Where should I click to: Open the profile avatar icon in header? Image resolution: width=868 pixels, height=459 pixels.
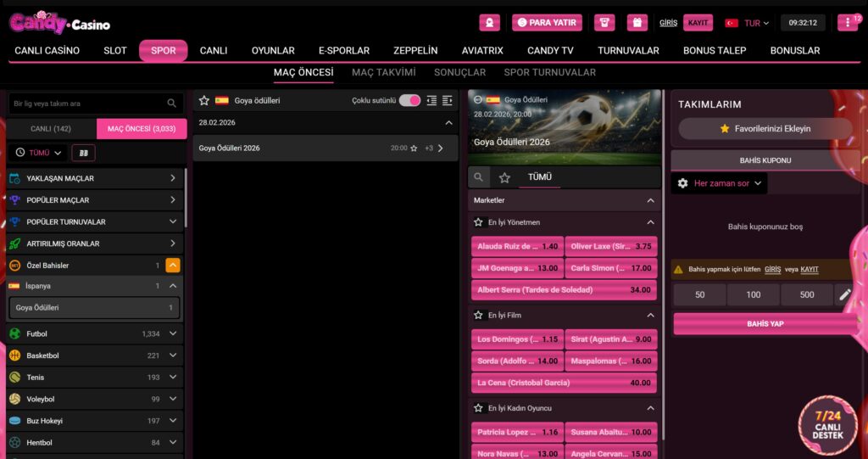(x=489, y=23)
